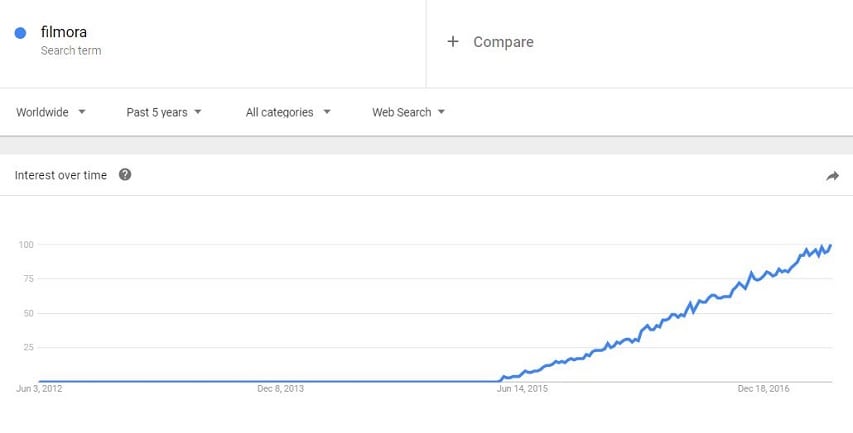Image resolution: width=853 pixels, height=433 pixels.
Task: Select the Jun 14, 2015 date label
Action: click(522, 389)
